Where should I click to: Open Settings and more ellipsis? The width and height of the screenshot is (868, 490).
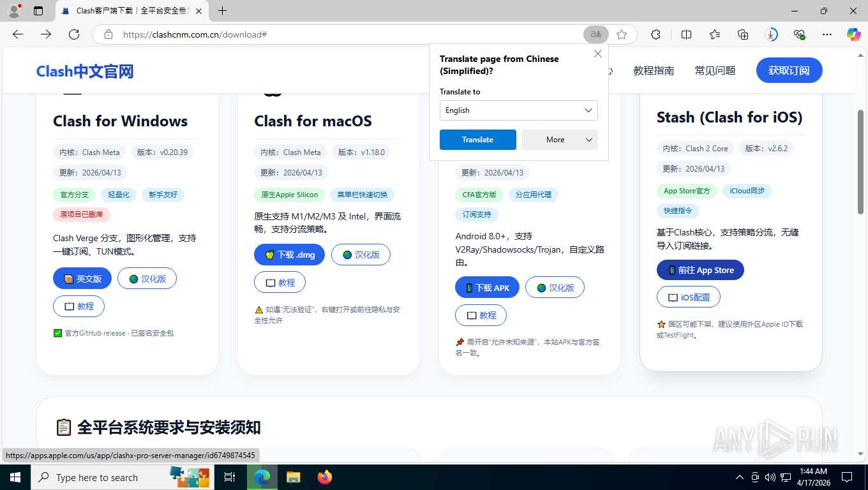coord(827,34)
